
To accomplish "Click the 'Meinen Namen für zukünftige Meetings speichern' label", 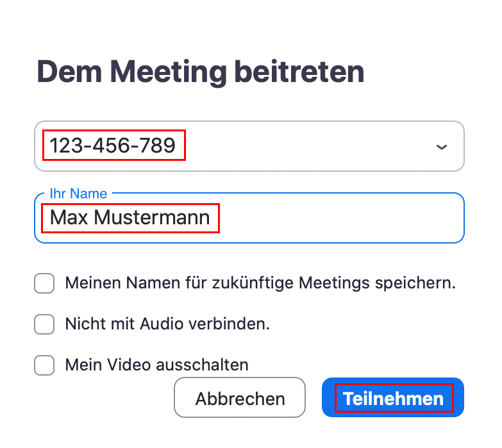I will coord(260,283).
